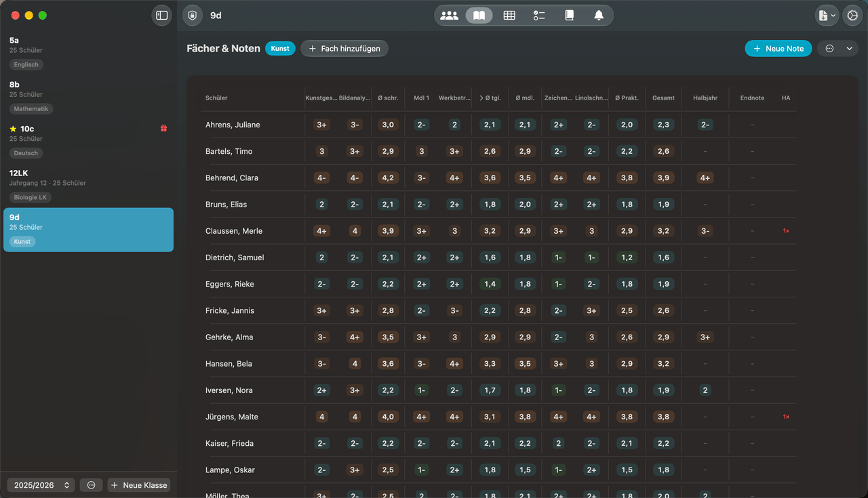
Task: Click the red gift icon on class 10c
Action: coord(163,128)
